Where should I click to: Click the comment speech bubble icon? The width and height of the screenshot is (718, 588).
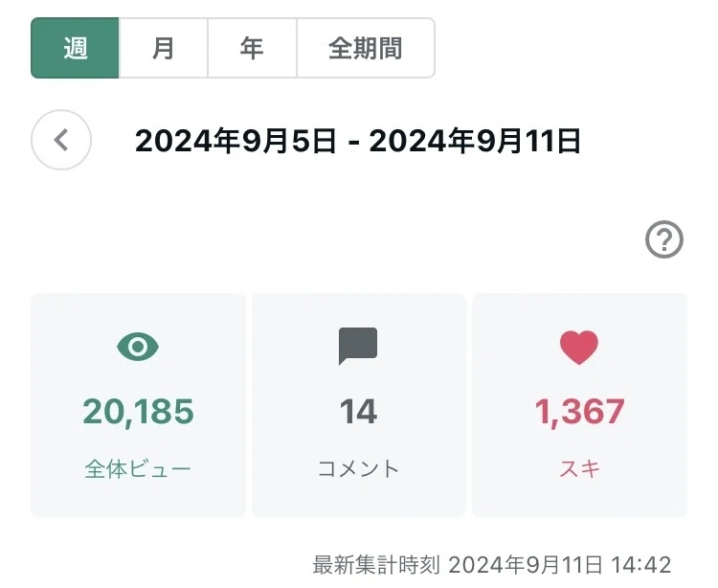point(358,347)
